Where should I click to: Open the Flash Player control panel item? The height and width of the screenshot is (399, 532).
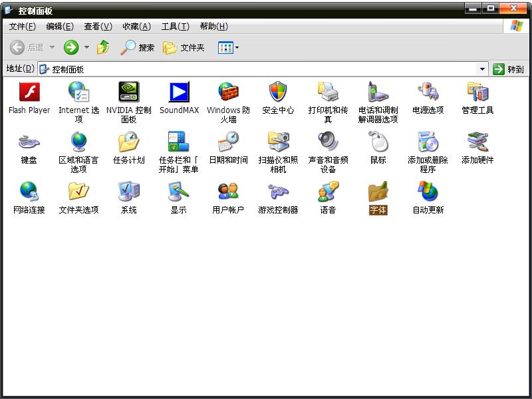pos(29,98)
